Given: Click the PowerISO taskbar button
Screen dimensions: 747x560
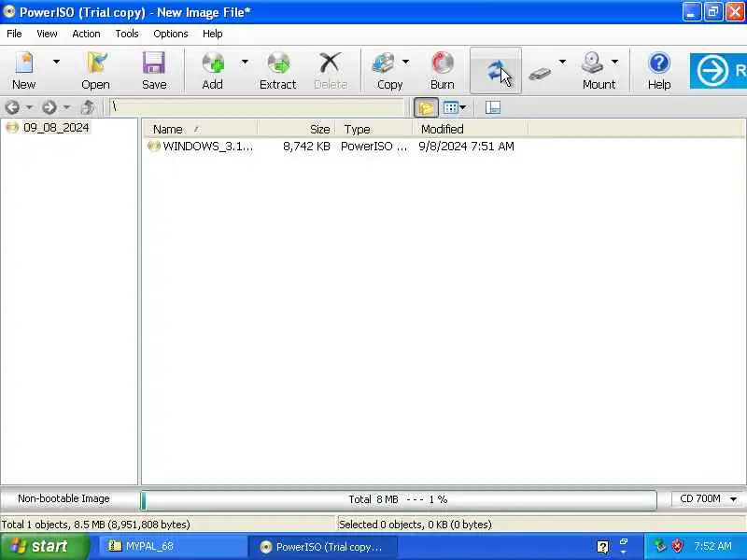Looking at the screenshot, I should click(323, 547).
